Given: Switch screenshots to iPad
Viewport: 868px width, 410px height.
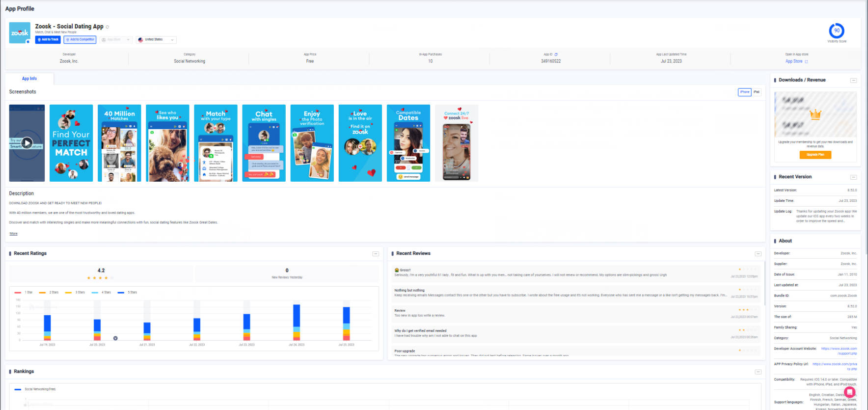Looking at the screenshot, I should click(x=757, y=92).
